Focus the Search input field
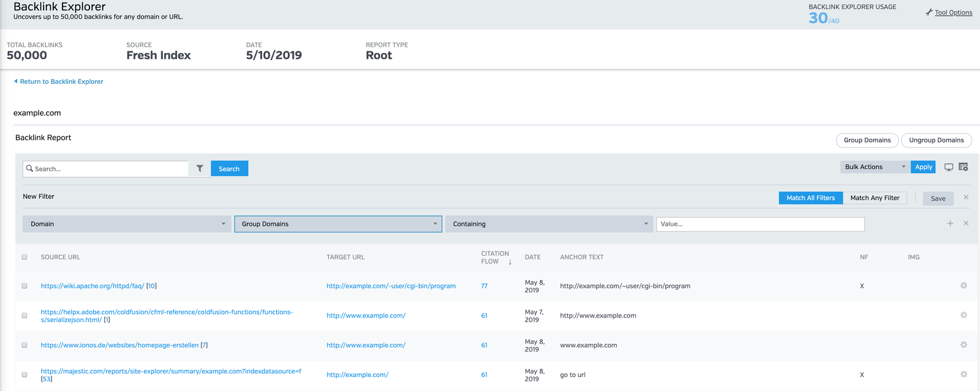This screenshot has width=980, height=391. tap(105, 169)
